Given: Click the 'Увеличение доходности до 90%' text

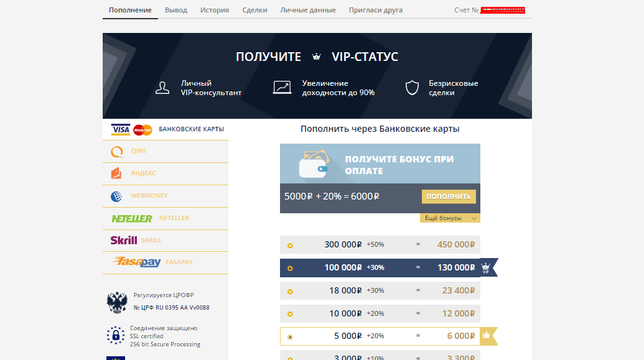Looking at the screenshot, I should click(x=338, y=88).
